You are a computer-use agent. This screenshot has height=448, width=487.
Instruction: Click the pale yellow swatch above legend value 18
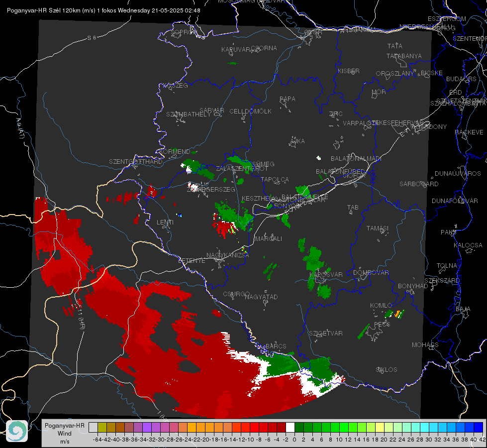click(380, 427)
